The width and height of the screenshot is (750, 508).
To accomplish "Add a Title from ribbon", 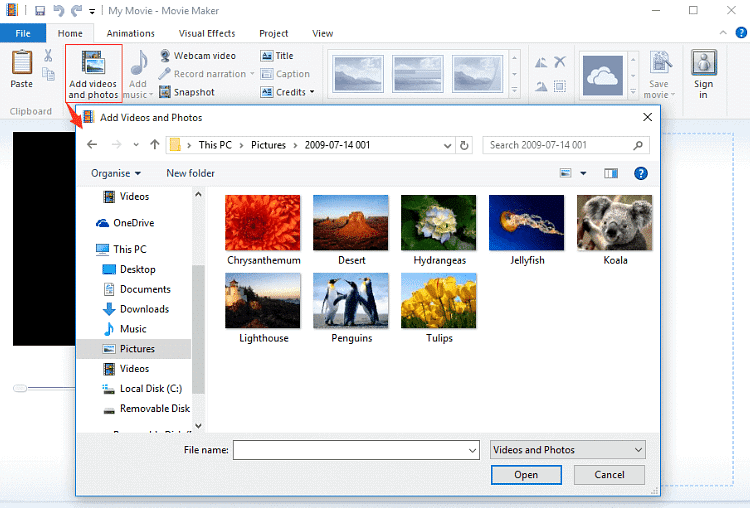I will [277, 55].
